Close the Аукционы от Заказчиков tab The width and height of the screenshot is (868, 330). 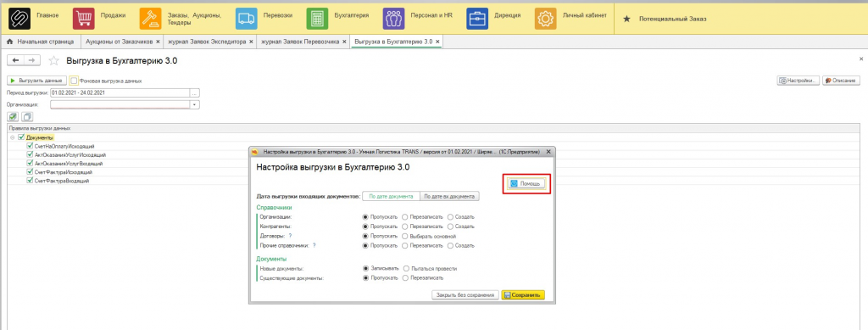158,42
